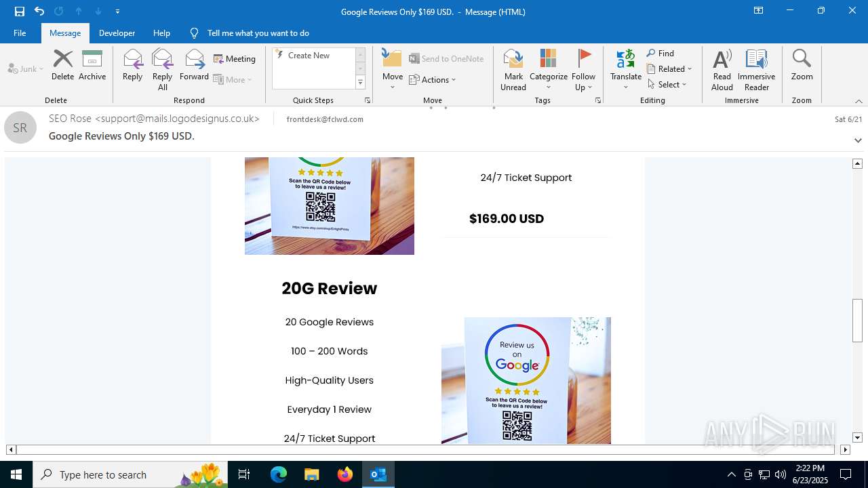Open Quick Steps dialog launcher
This screenshot has height=488, width=868.
tap(368, 100)
